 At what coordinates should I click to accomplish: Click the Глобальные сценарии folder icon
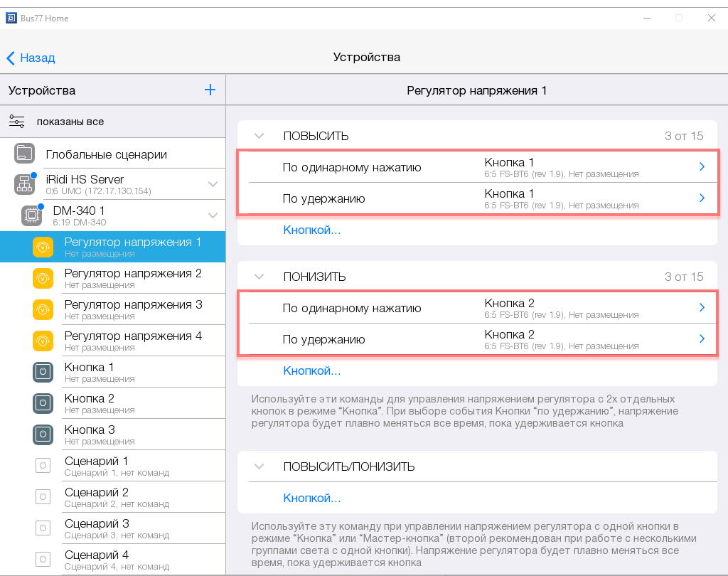(24, 154)
